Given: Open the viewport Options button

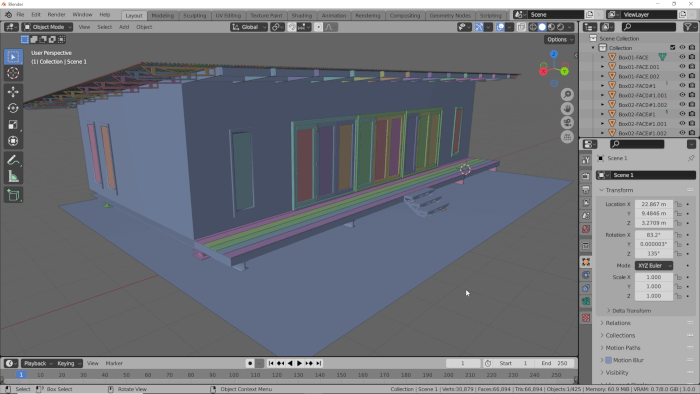Looking at the screenshot, I should coord(559,39).
